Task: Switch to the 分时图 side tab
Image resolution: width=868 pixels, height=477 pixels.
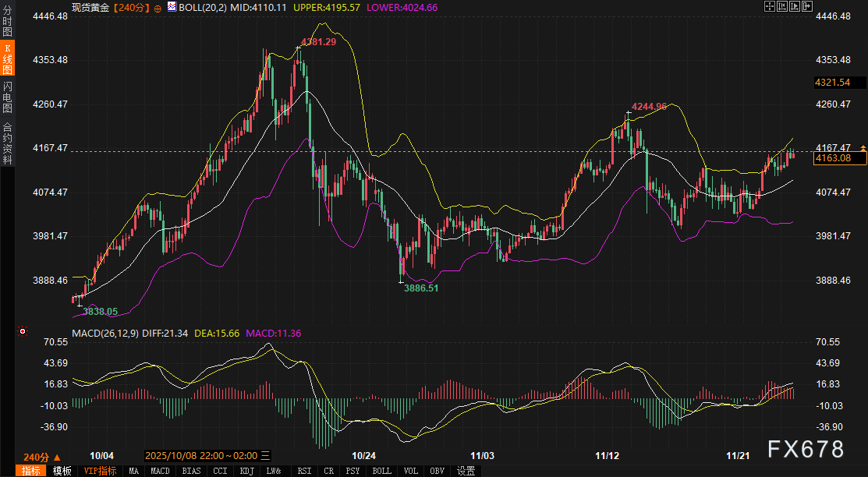Action: (7, 22)
